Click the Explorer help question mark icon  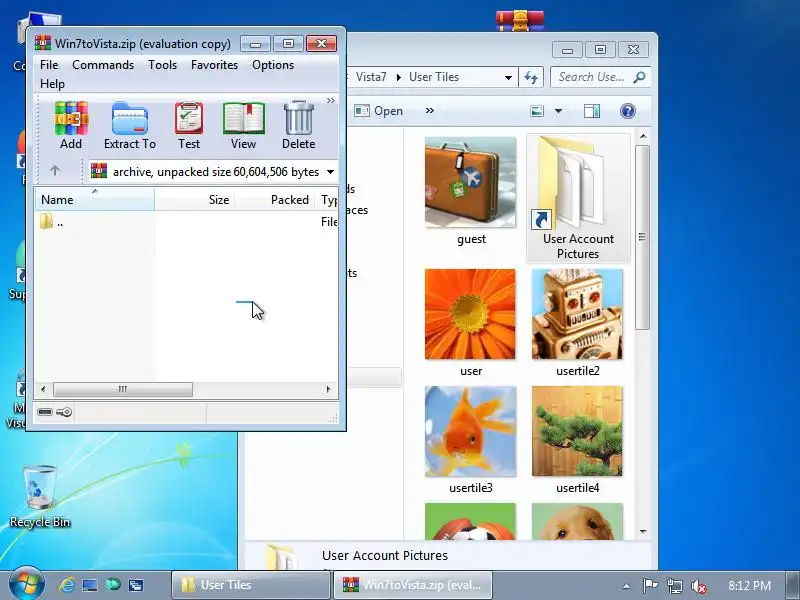(628, 111)
